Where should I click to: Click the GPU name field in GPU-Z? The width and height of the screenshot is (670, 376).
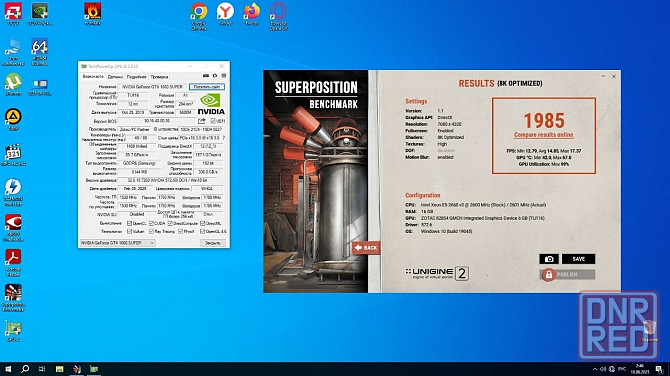152,87
